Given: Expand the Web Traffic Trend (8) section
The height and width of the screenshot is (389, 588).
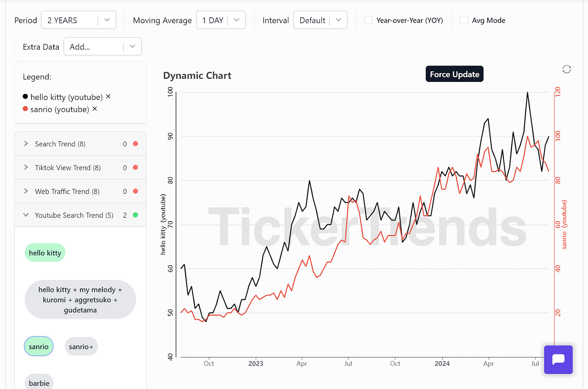Looking at the screenshot, I should [x=80, y=191].
